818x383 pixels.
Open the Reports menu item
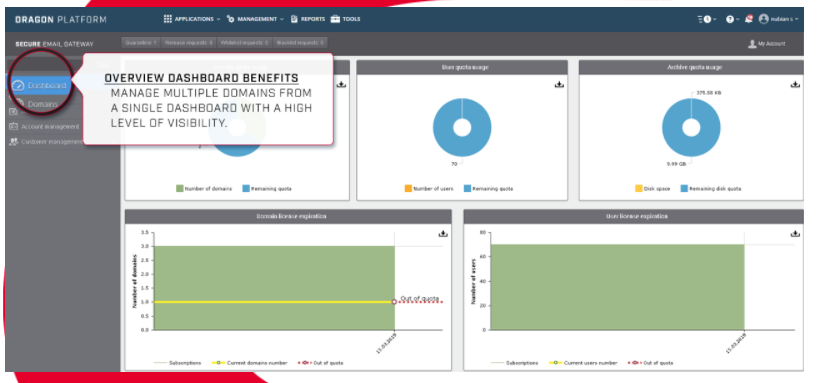[308, 19]
